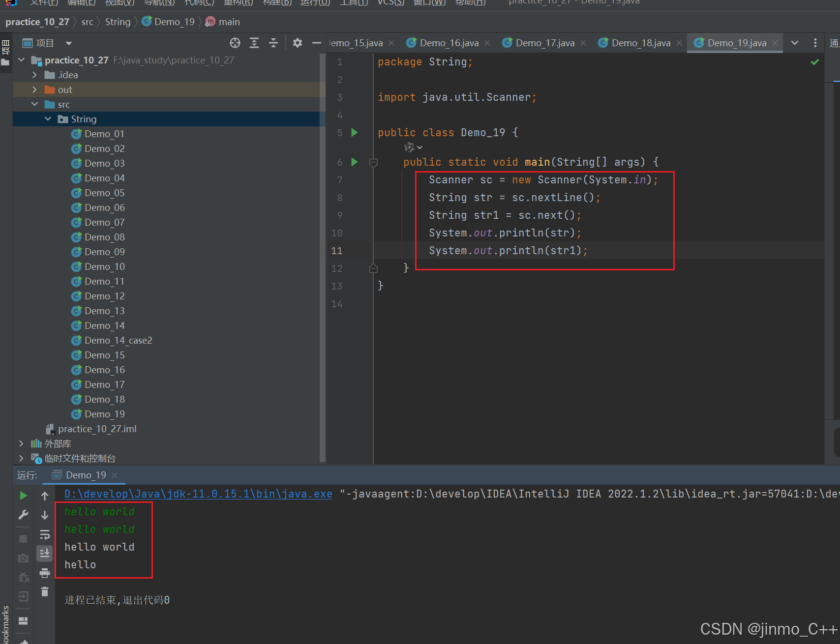The width and height of the screenshot is (840, 644).
Task: Close Demo_18.java tab
Action: [679, 43]
